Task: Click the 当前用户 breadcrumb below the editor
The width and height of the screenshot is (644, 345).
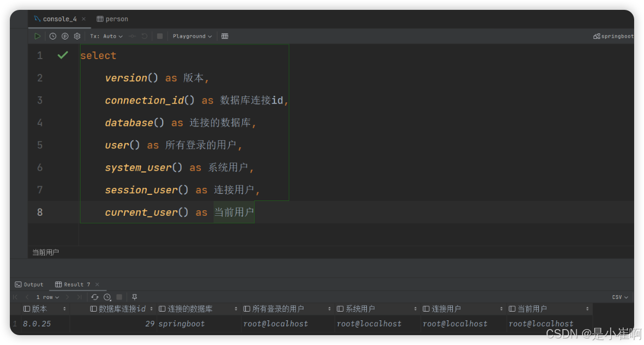Action: tap(45, 252)
